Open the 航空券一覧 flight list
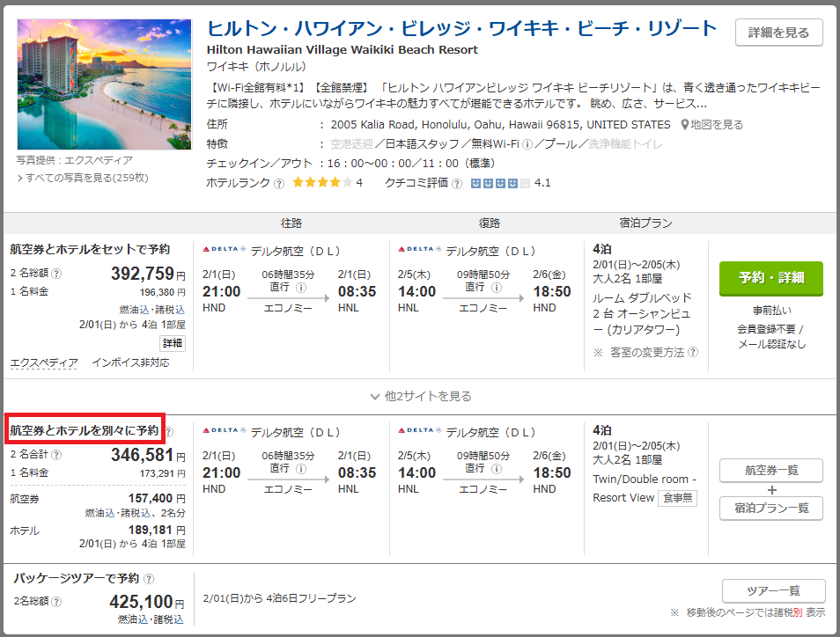The height and width of the screenshot is (637, 840). pos(770,471)
